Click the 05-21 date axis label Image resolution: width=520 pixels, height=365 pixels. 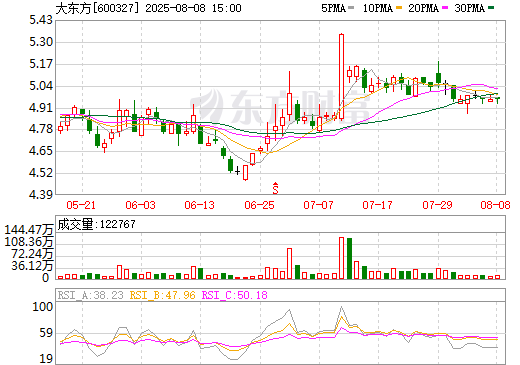[x=81, y=205]
